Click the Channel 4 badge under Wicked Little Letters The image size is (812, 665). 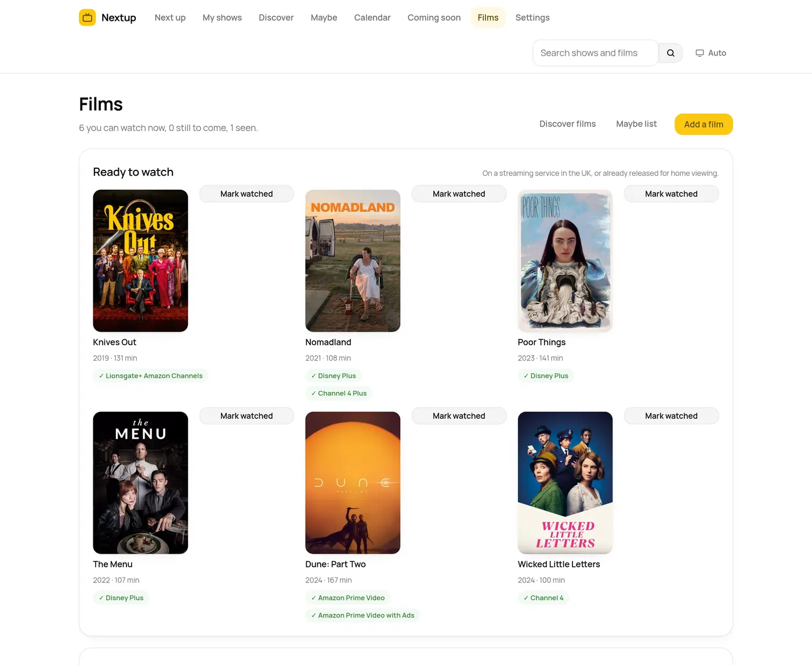click(543, 598)
